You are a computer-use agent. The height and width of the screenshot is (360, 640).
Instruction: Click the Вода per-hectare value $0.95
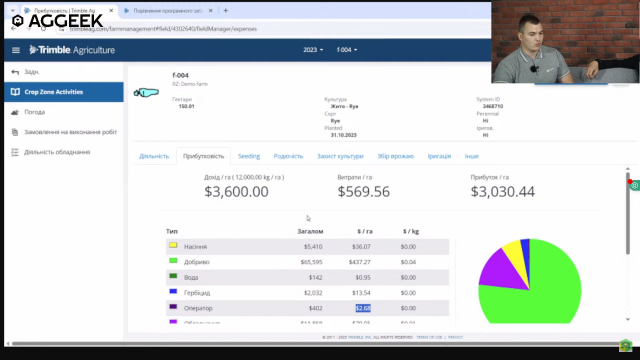tap(363, 278)
